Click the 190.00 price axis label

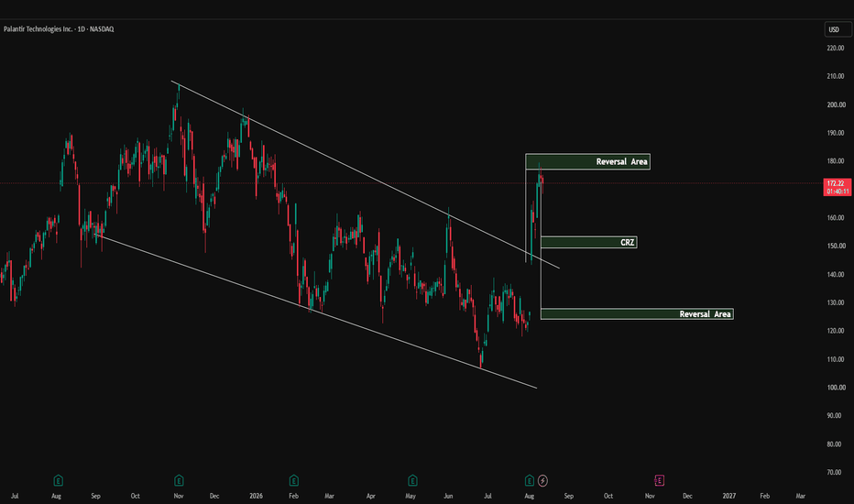coord(836,133)
